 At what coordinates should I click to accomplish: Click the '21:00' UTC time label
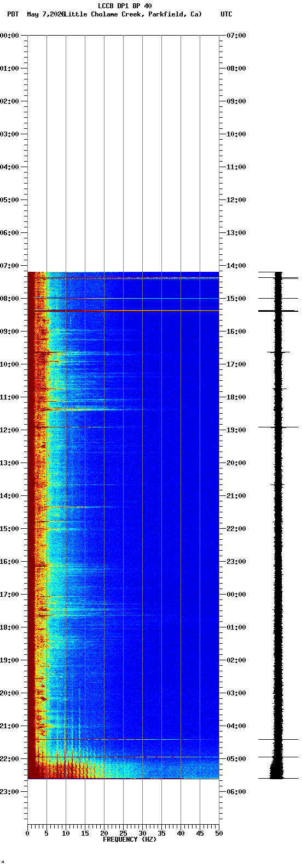click(236, 496)
